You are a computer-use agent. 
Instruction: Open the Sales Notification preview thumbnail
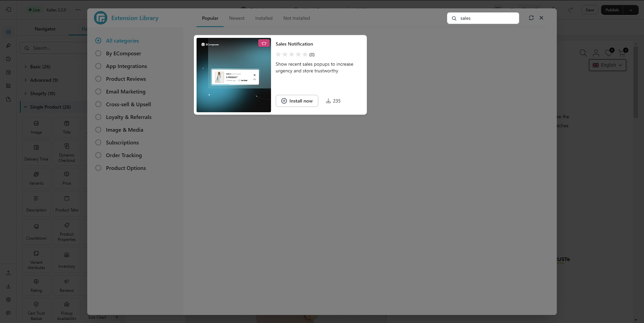coord(234,75)
